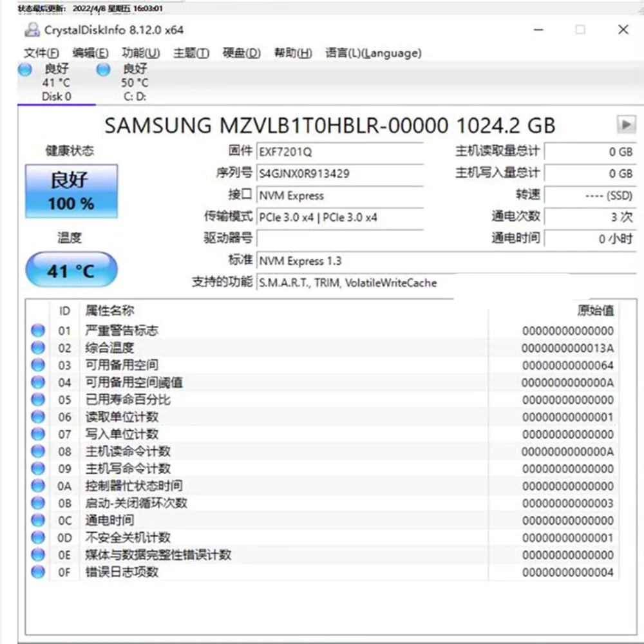Click raw value 00000000000003 of 启动-关闭循环次数
The height and width of the screenshot is (644, 644).
[567, 504]
